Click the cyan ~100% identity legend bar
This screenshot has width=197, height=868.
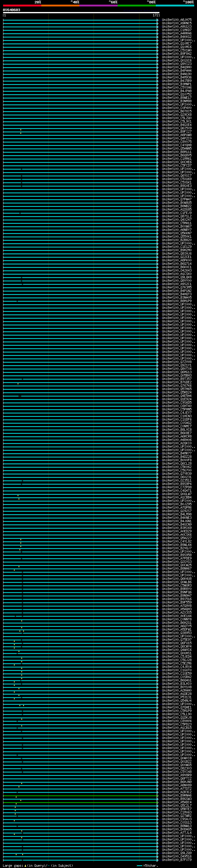coord(175,6)
